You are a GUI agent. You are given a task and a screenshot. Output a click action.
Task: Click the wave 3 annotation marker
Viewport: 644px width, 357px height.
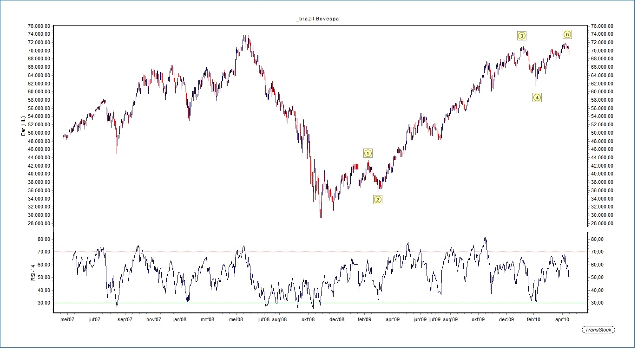pos(521,36)
